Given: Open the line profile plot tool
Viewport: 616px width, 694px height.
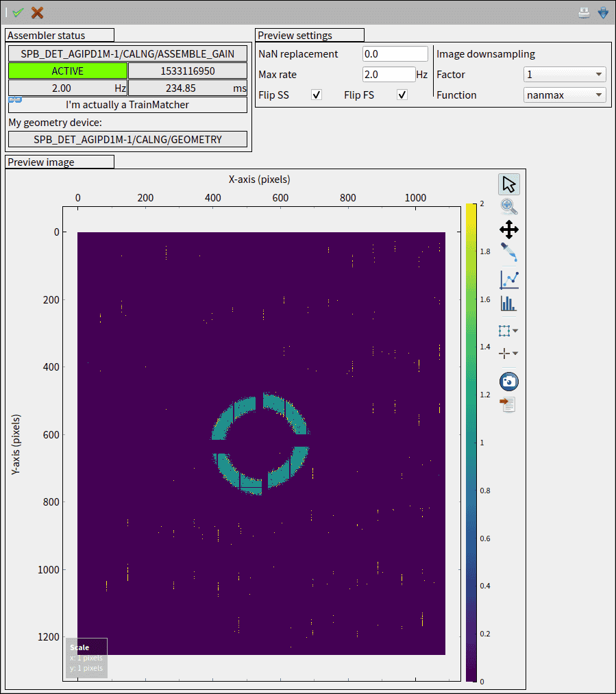Looking at the screenshot, I should coord(509,280).
